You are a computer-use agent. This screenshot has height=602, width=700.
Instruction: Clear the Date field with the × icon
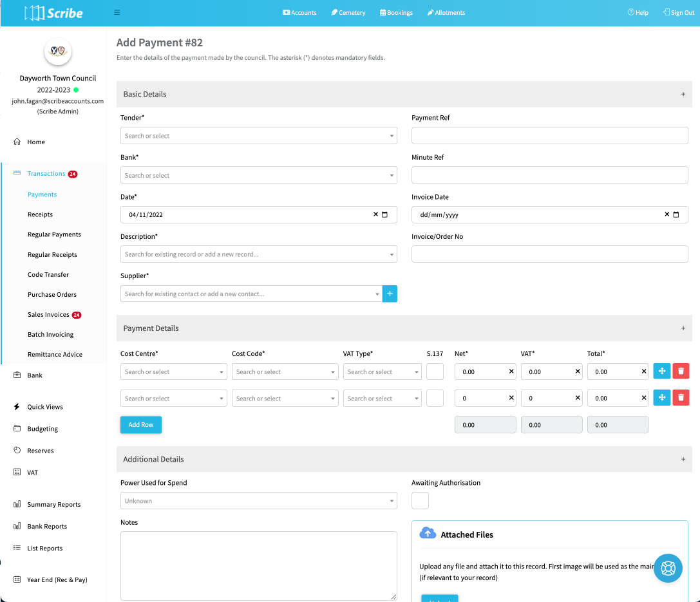[x=375, y=214]
